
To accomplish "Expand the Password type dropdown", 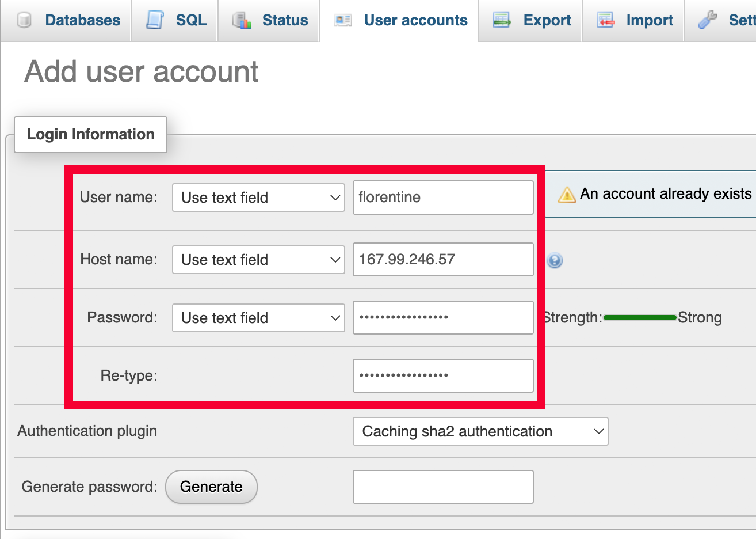I will point(258,318).
